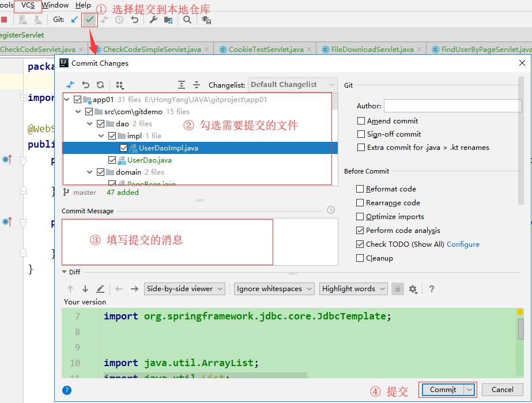Open Window menu
The image size is (532, 403).
(55, 5)
